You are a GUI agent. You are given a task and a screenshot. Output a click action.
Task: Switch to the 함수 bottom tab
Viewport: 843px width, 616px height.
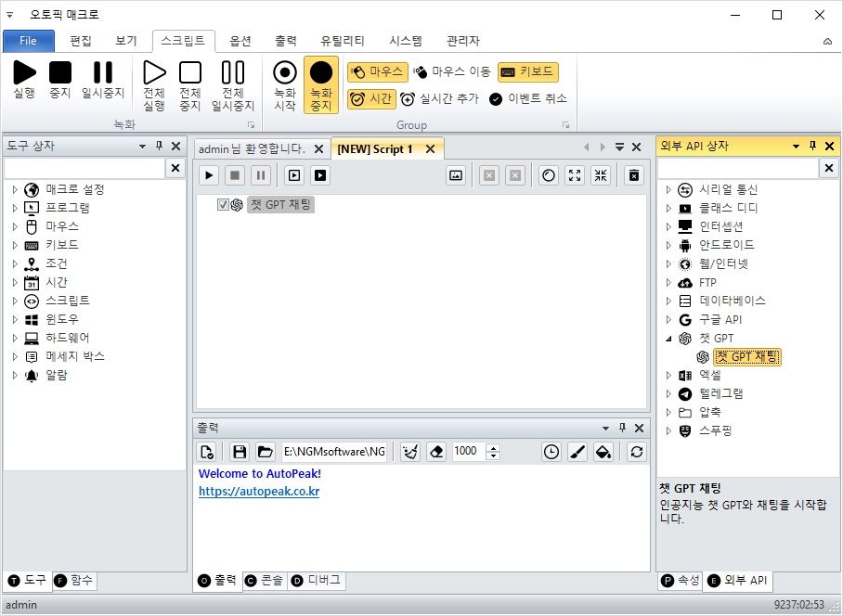coord(75,580)
